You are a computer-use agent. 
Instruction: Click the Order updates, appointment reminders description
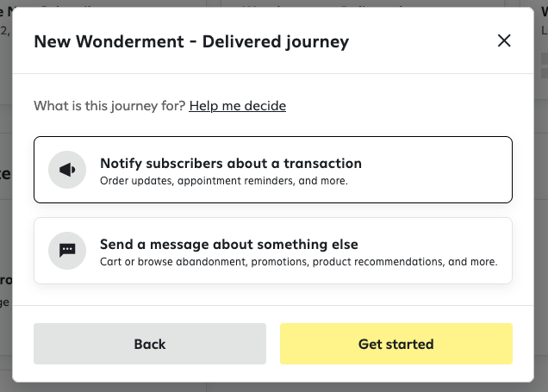pos(224,181)
